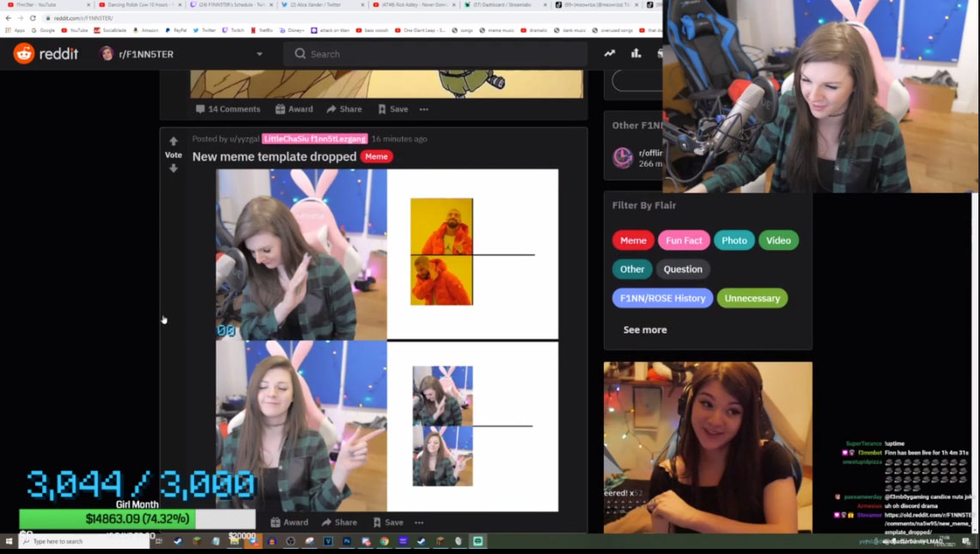Click the browser forward arrow
The image size is (980, 554).
click(x=21, y=18)
